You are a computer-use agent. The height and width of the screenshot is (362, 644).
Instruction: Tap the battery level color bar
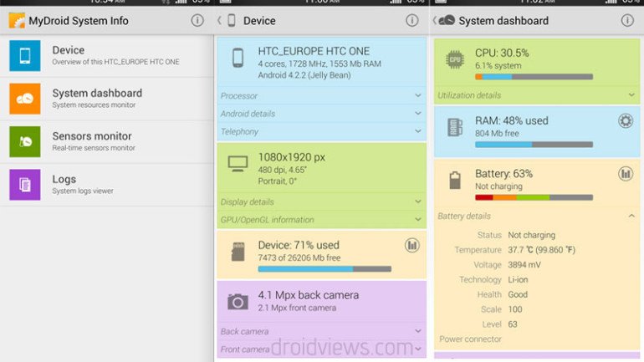pos(534,197)
